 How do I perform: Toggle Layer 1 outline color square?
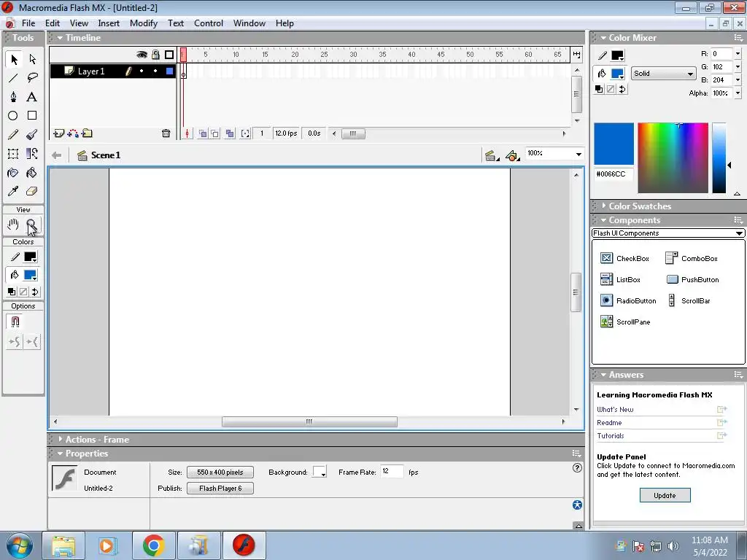pos(169,71)
